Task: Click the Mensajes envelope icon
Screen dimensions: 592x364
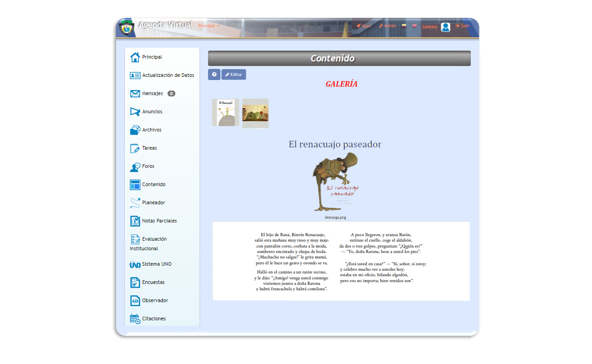Action: coord(135,94)
